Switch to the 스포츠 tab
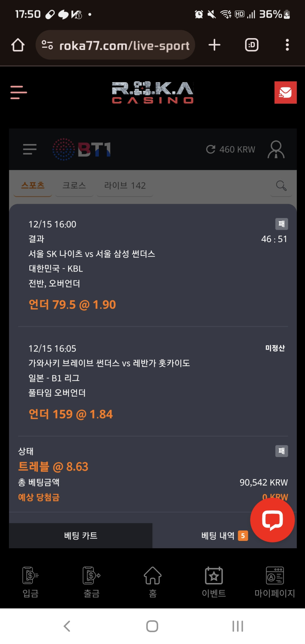This screenshot has height=644, width=305. [x=33, y=185]
